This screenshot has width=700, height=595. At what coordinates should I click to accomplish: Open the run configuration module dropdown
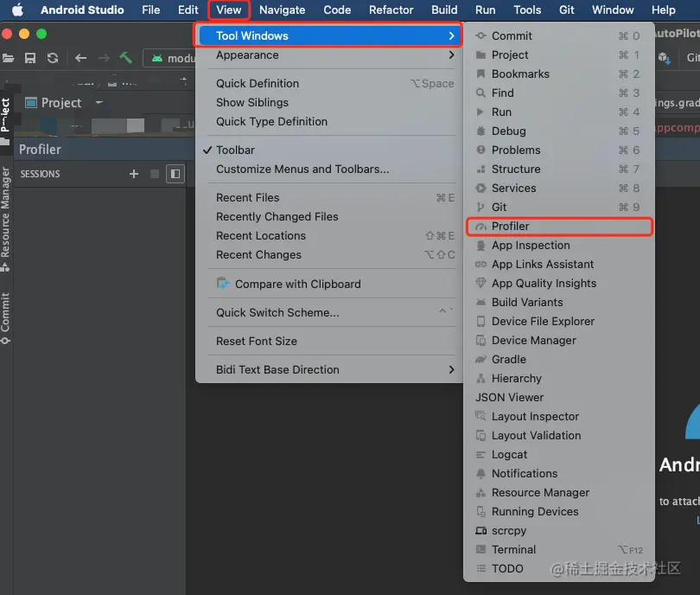pos(169,58)
